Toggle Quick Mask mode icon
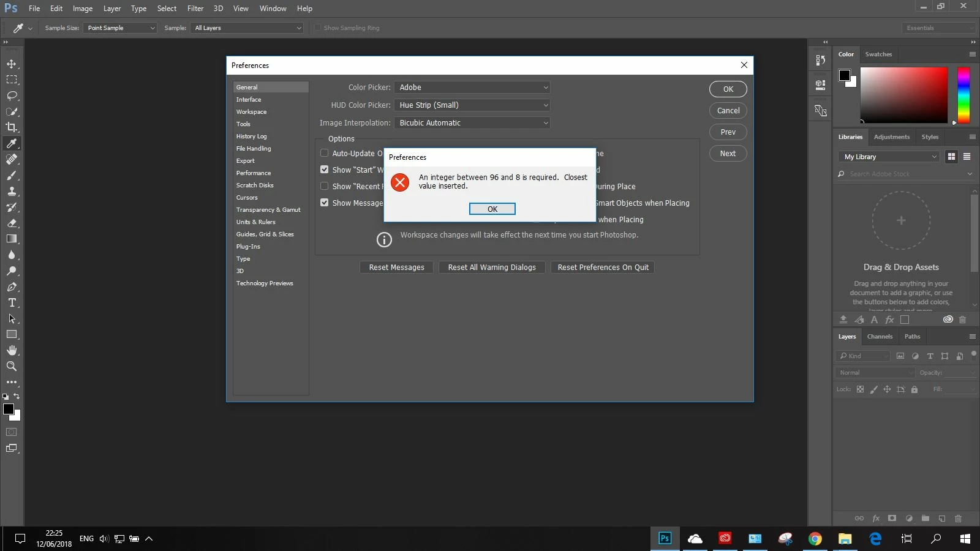 (12, 432)
